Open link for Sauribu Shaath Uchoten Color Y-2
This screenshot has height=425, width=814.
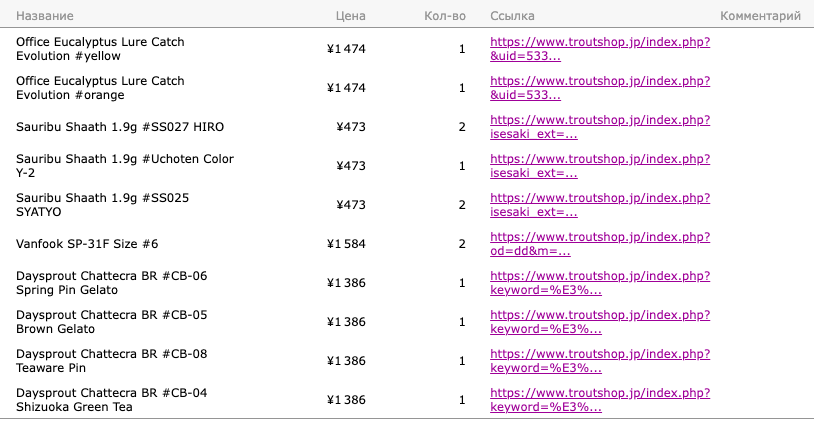600,166
